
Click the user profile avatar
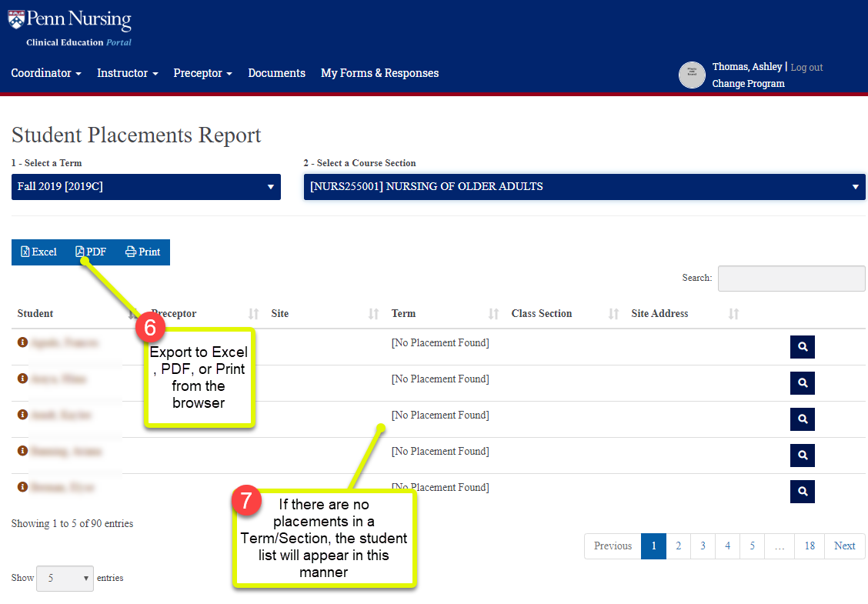point(692,75)
